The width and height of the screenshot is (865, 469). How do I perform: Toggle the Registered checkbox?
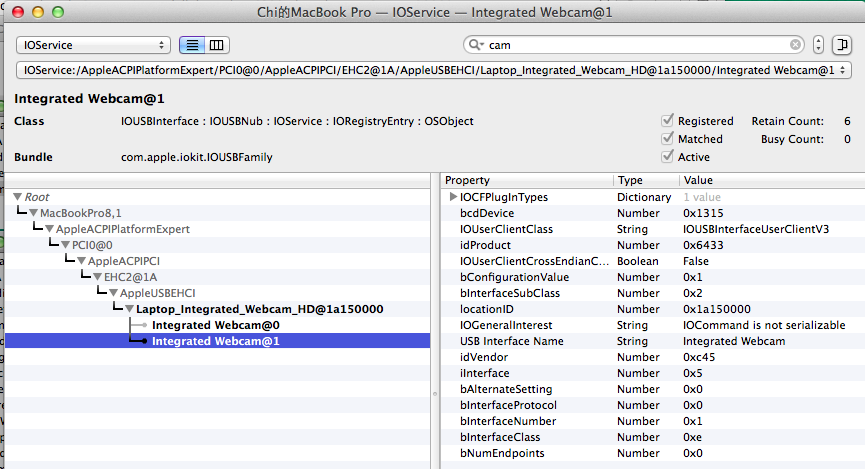tap(667, 121)
